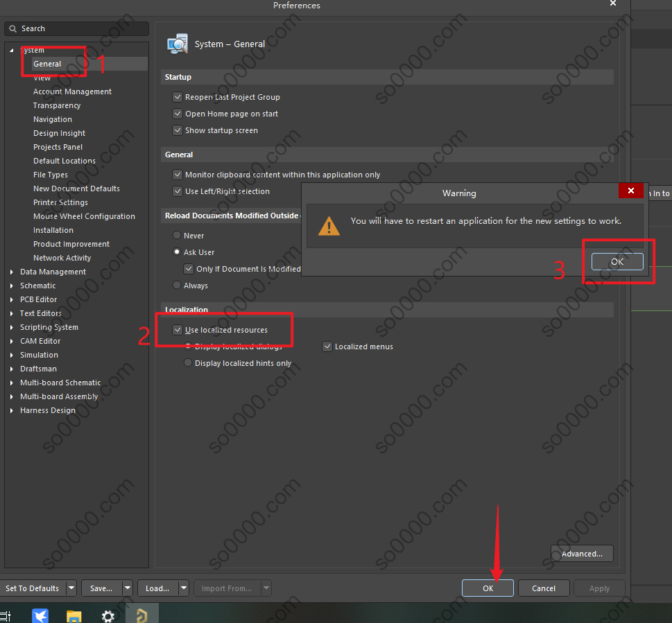Open the Transparency settings page
Screen dimensions: 672x623
(57, 105)
